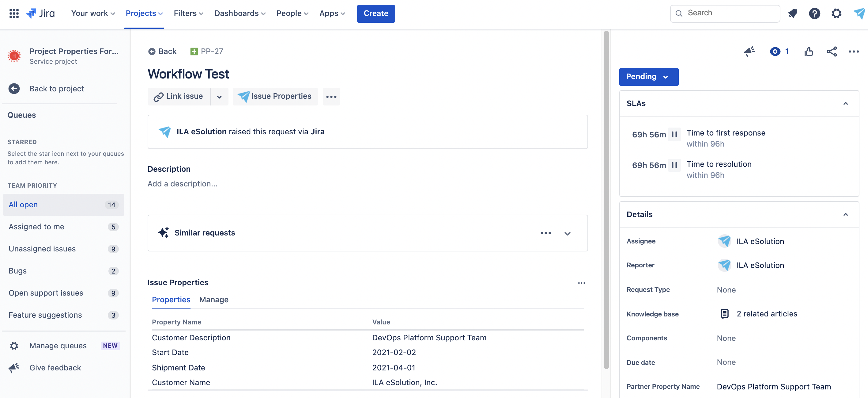Image resolution: width=868 pixels, height=398 pixels.
Task: Click the Jira logo
Action: pos(40,13)
